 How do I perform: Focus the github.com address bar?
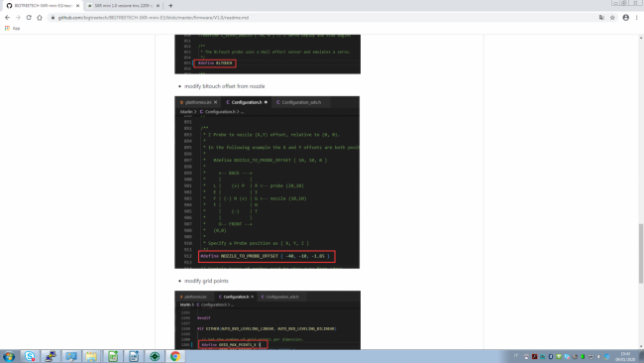[x=320, y=18]
